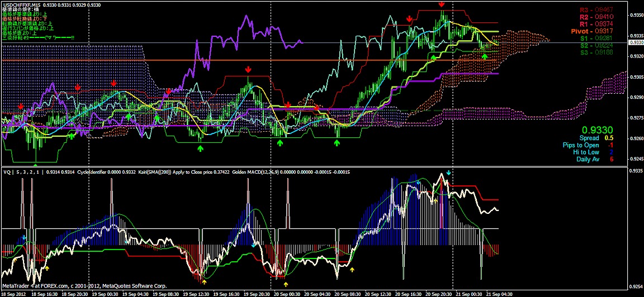
Task: Click the topmost red sell arrow at price peak
Action: pyautogui.click(x=442, y=4)
